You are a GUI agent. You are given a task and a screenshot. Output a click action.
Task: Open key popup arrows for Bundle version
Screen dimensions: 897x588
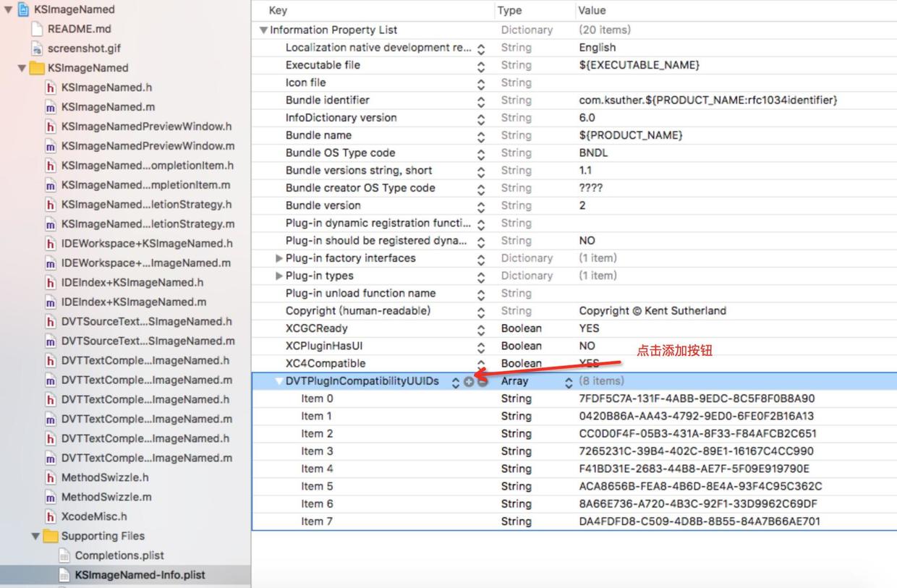coord(481,206)
